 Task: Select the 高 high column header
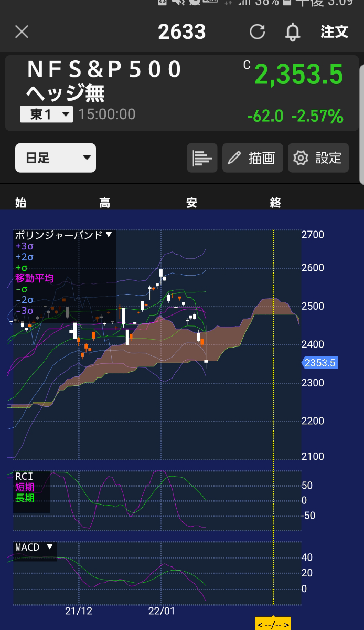click(105, 203)
